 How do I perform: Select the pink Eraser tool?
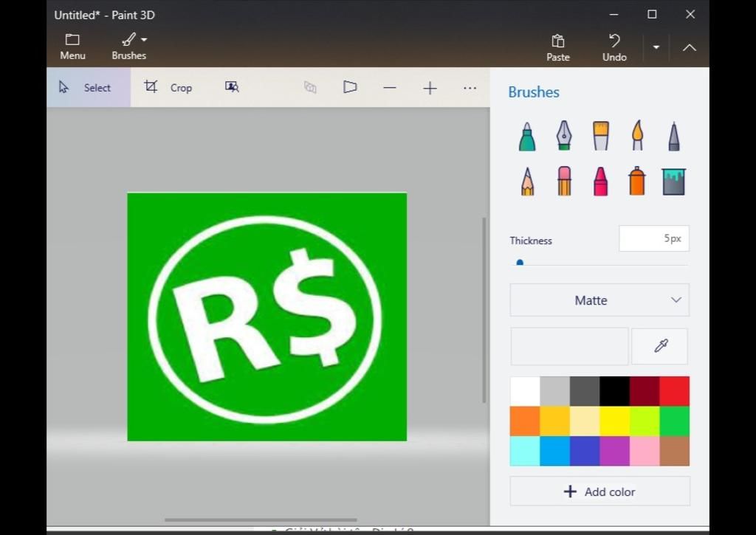(564, 181)
